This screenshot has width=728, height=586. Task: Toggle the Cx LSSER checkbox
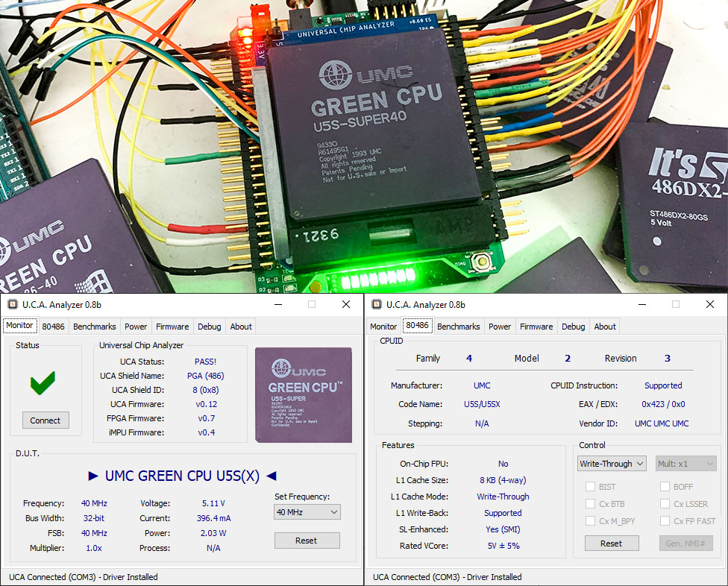pyautogui.click(x=665, y=504)
